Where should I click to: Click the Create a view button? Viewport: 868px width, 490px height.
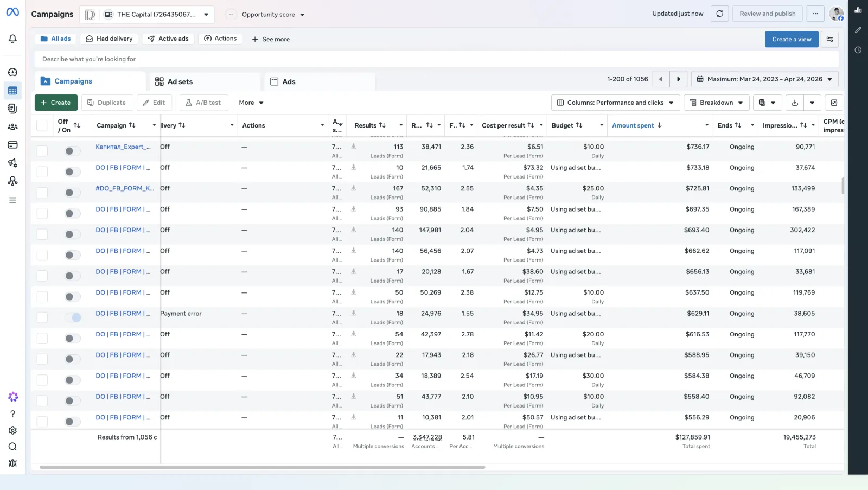[x=792, y=39]
